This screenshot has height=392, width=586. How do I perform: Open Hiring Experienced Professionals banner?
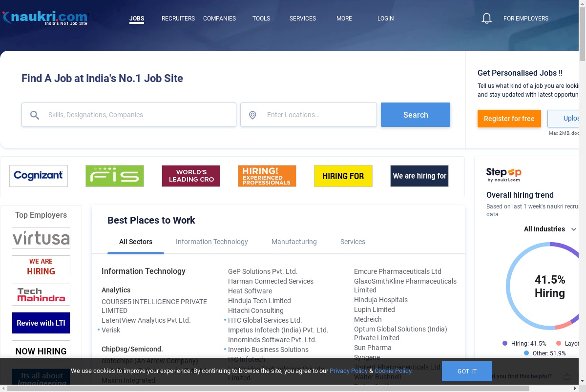pyautogui.click(x=267, y=176)
